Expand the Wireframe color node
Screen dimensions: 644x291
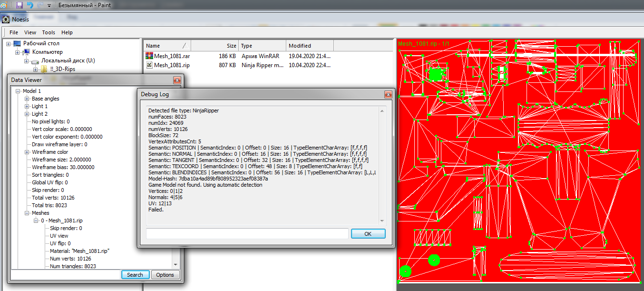(27, 152)
